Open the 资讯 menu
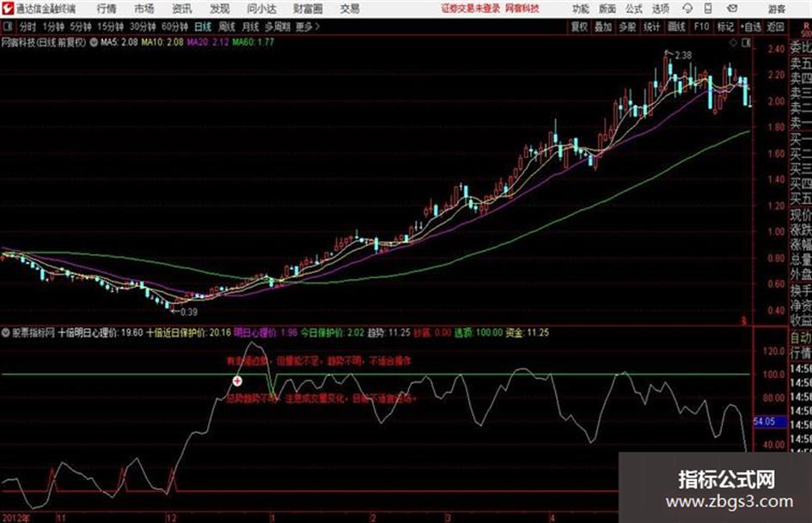This screenshot has height=523, width=812. pyautogui.click(x=182, y=9)
